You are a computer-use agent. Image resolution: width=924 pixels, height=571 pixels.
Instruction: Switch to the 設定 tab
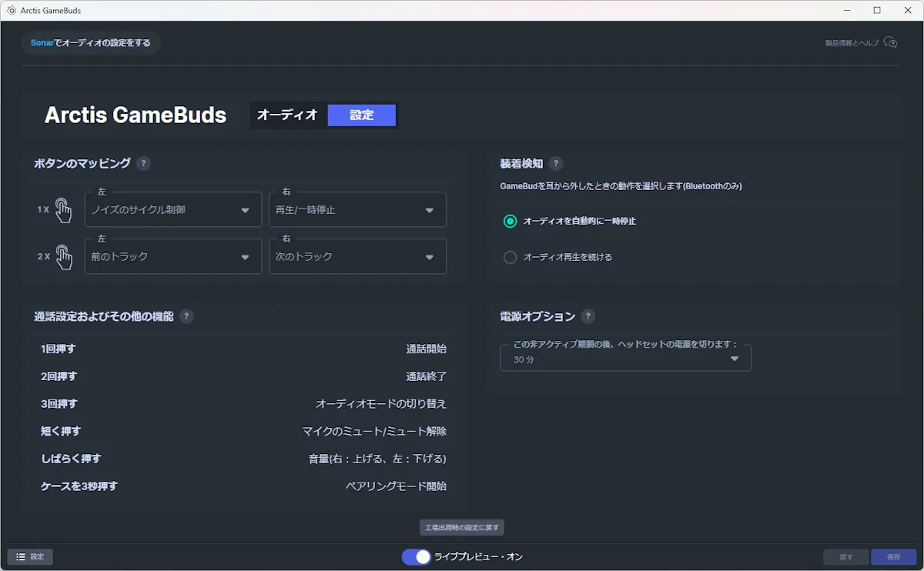(x=362, y=115)
